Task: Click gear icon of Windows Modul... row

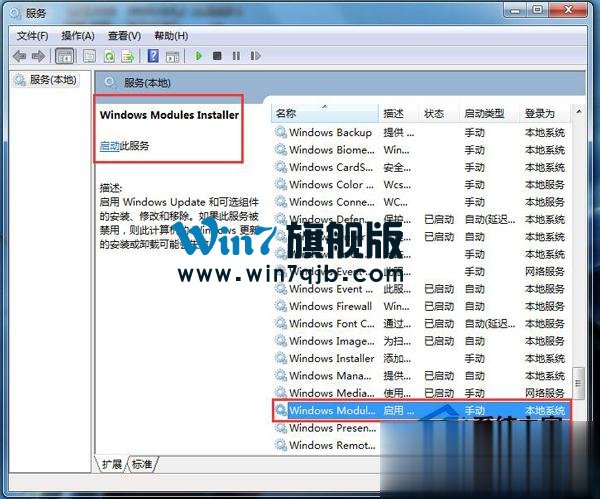Action: click(281, 410)
